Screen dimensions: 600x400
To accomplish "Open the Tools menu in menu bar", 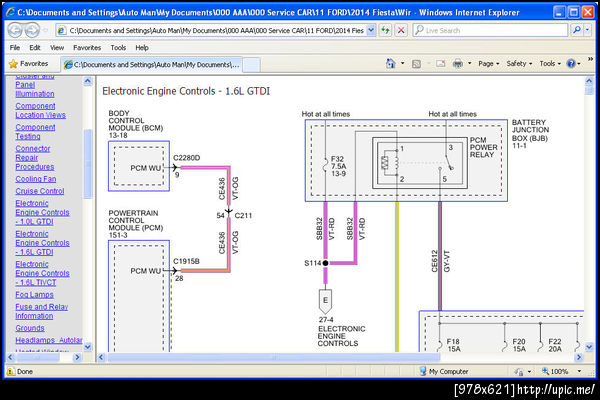I will tap(118, 48).
